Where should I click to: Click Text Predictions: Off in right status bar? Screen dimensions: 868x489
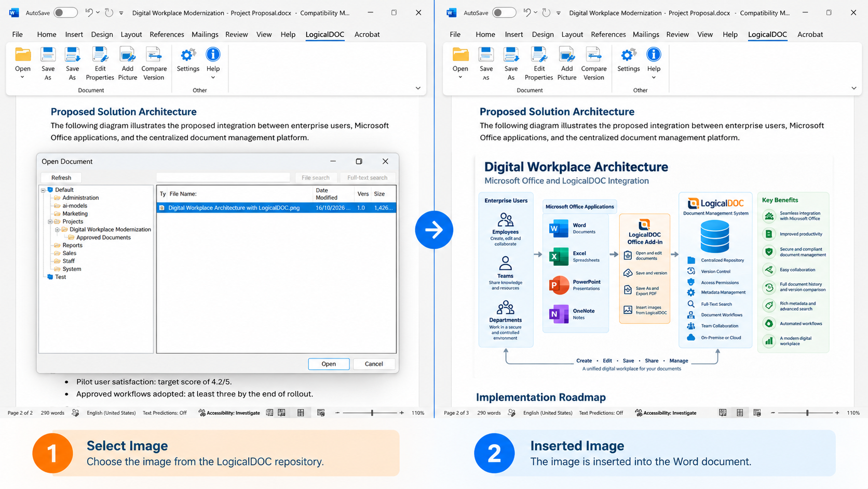[601, 413]
